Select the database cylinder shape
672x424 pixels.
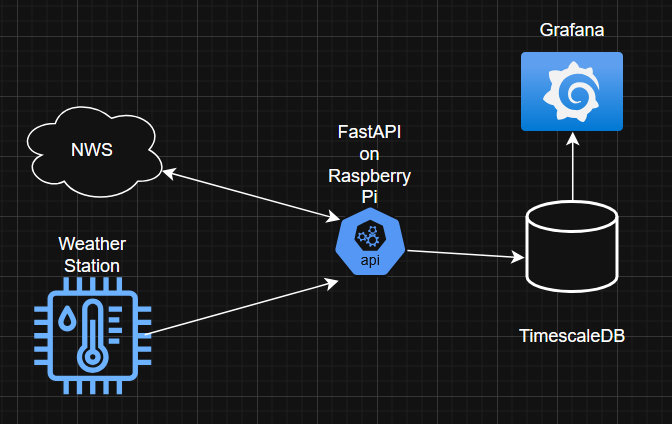click(572, 247)
